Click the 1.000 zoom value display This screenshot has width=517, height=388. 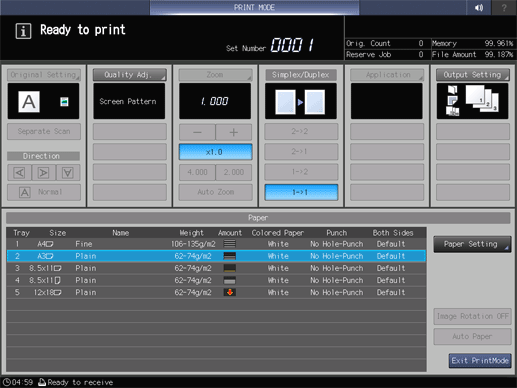215,101
